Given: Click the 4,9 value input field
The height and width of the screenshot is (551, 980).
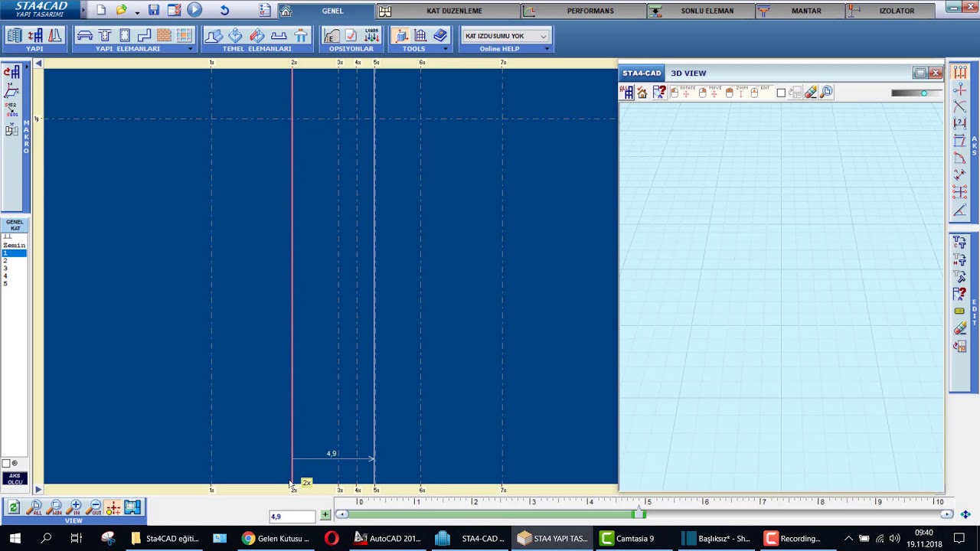Looking at the screenshot, I should coord(292,517).
